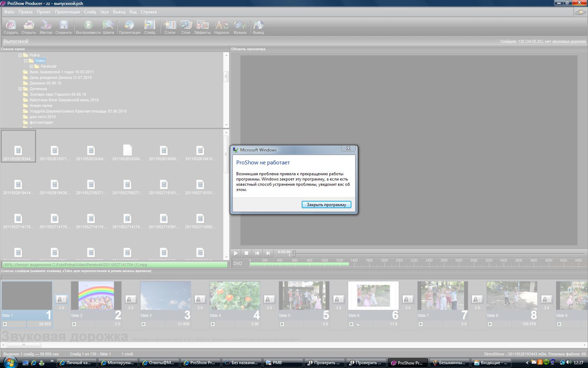Open the Windows Start button
This screenshot has width=588, height=368.
point(10,362)
